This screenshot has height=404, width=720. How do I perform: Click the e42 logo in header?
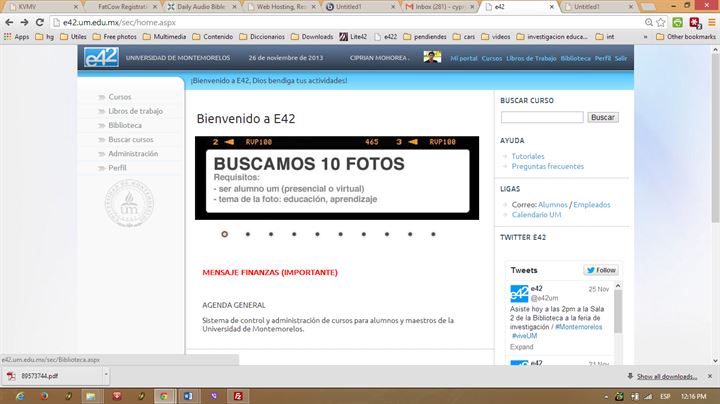click(101, 57)
